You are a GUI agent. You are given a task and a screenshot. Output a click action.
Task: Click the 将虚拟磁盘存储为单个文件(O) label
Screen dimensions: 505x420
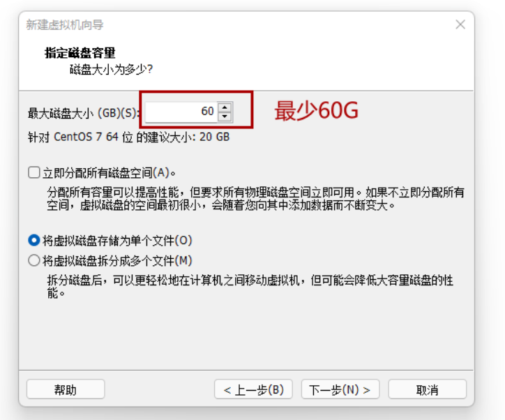[118, 241]
